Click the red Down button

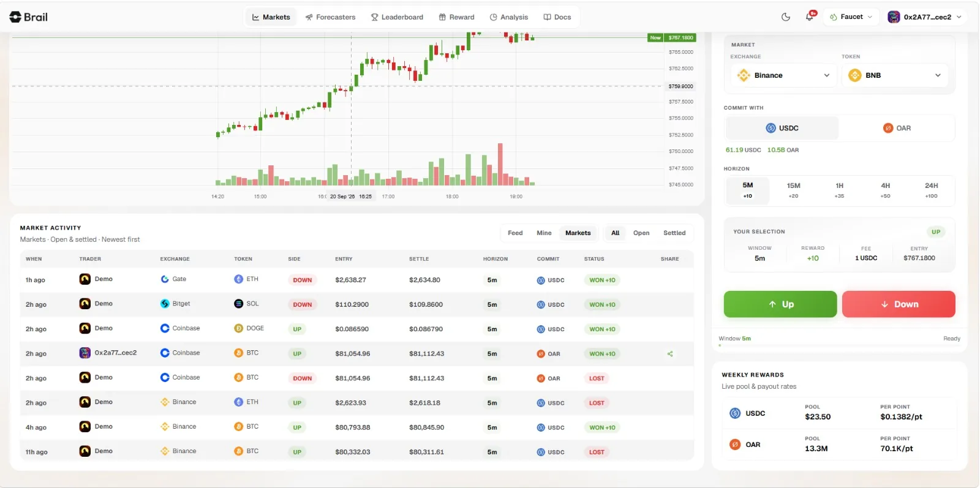(x=899, y=304)
